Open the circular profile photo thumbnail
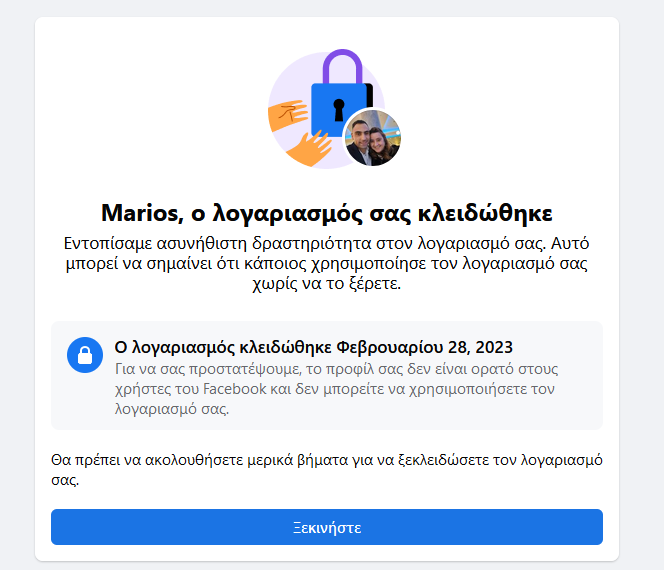This screenshot has height=570, width=664. click(x=373, y=137)
